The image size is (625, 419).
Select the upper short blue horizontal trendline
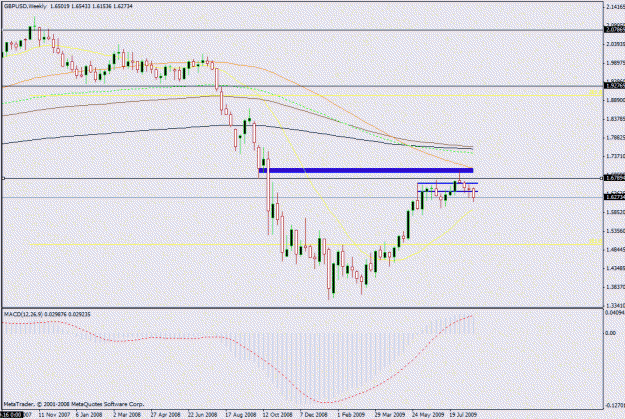pyautogui.click(x=447, y=183)
